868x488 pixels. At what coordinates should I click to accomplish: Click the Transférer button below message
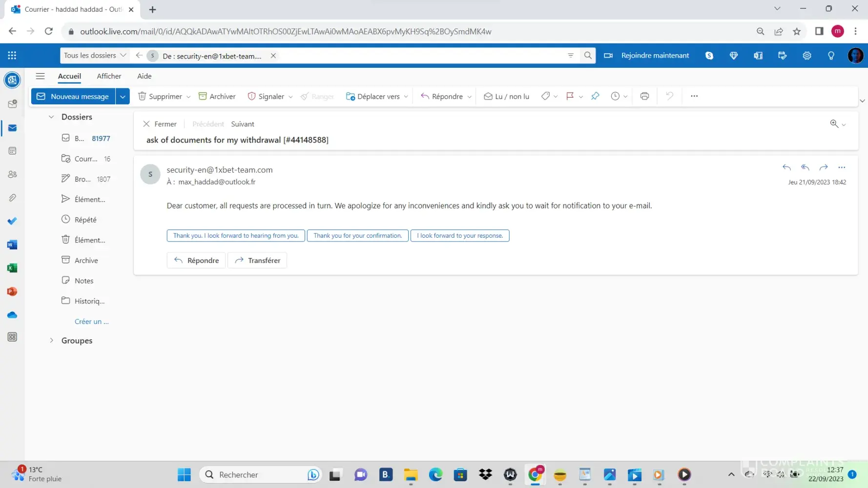click(257, 260)
